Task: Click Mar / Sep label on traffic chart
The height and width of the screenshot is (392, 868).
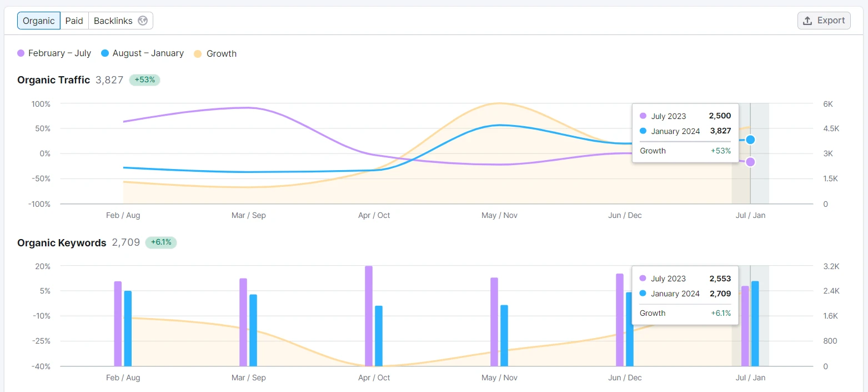Action: 249,215
